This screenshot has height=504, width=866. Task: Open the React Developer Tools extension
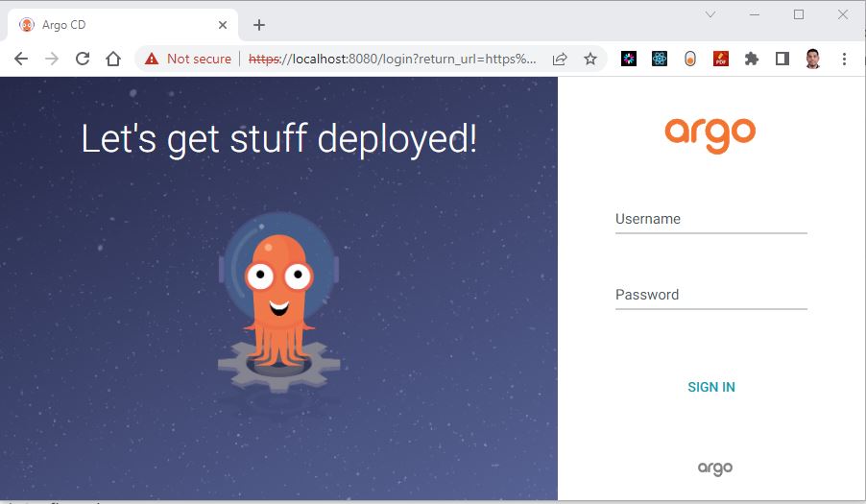pyautogui.click(x=660, y=59)
